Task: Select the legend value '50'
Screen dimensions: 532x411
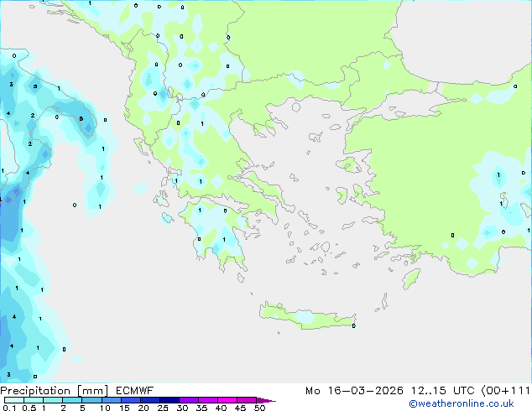Action: click(259, 408)
